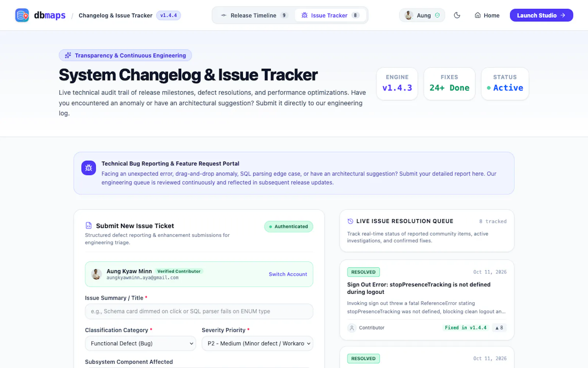Click the verified shield icon beside Aung
Screen dimensions: 588x368
[437, 15]
